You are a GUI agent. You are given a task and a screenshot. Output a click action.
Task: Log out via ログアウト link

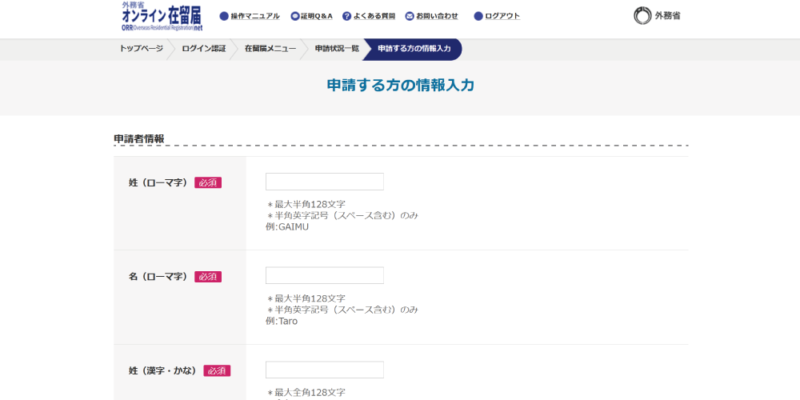(x=502, y=17)
